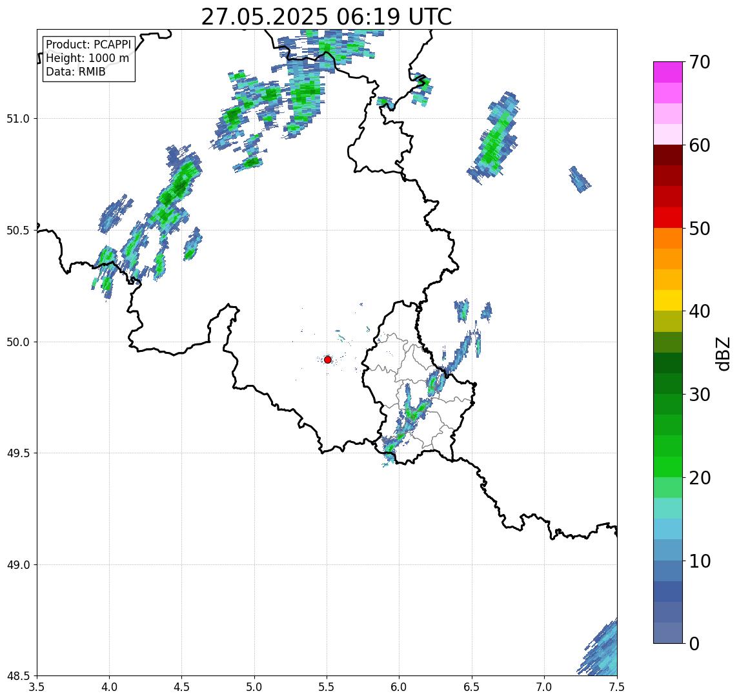Screen dimensions: 739x700
Task: Click the light blue colorbar segment above 10
Action: [668, 550]
